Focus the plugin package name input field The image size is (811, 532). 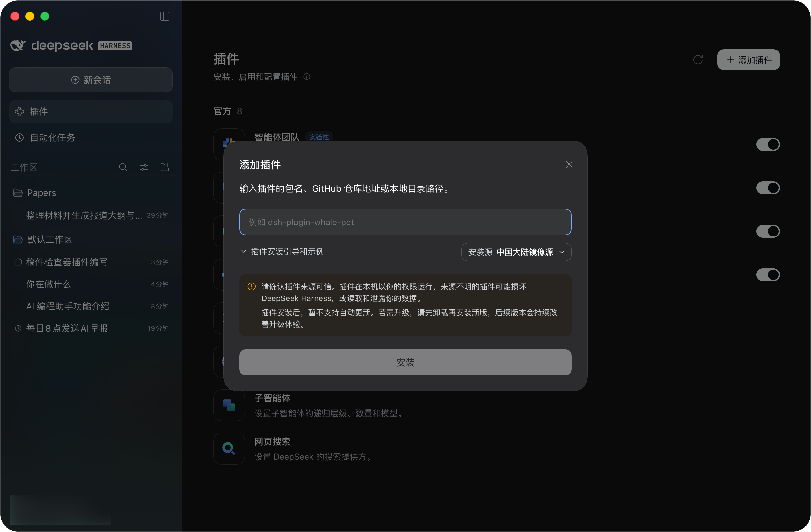pyautogui.click(x=405, y=222)
